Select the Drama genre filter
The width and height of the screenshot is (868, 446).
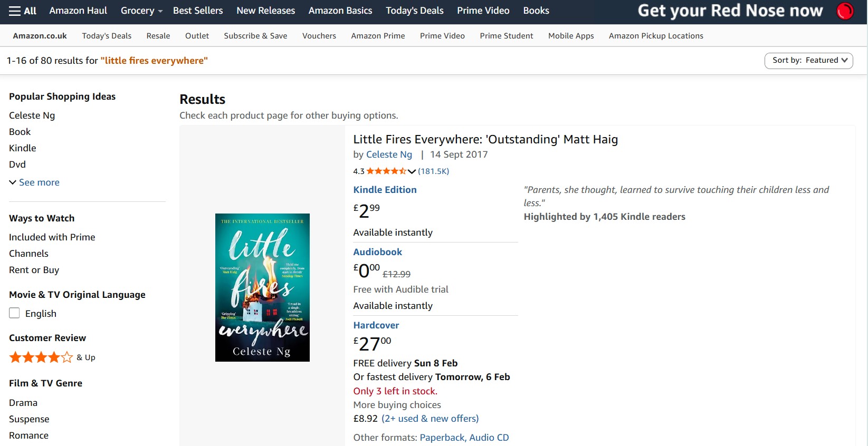(23, 402)
